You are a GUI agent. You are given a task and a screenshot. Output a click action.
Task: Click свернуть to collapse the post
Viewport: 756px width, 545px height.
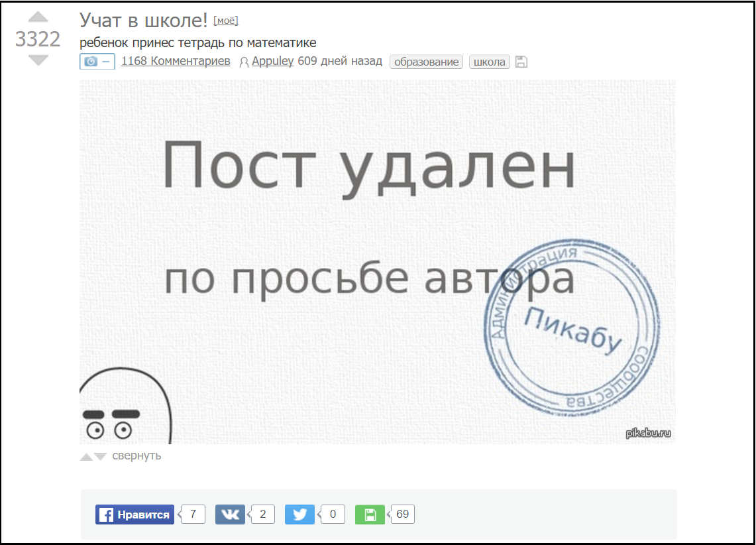136,455
